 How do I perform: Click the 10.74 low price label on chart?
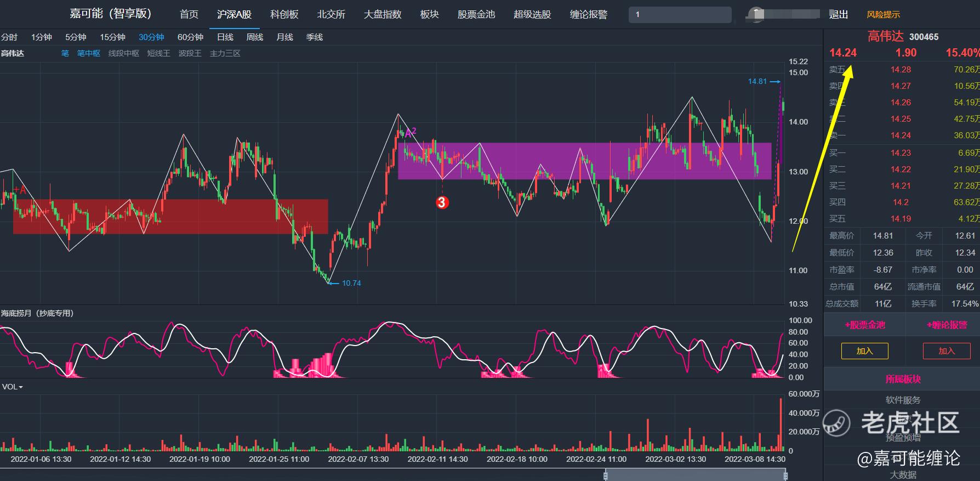351,283
